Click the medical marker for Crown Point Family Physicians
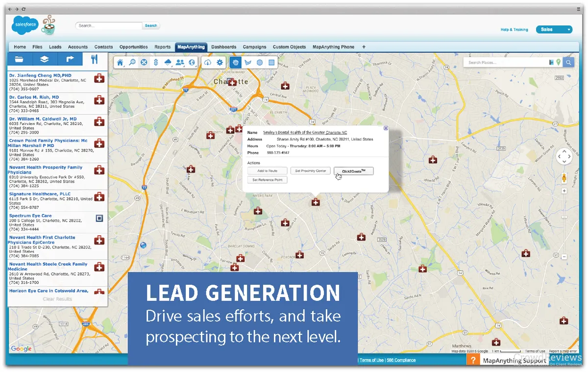Image resolution: width=588 pixels, height=372 pixels. (x=99, y=144)
